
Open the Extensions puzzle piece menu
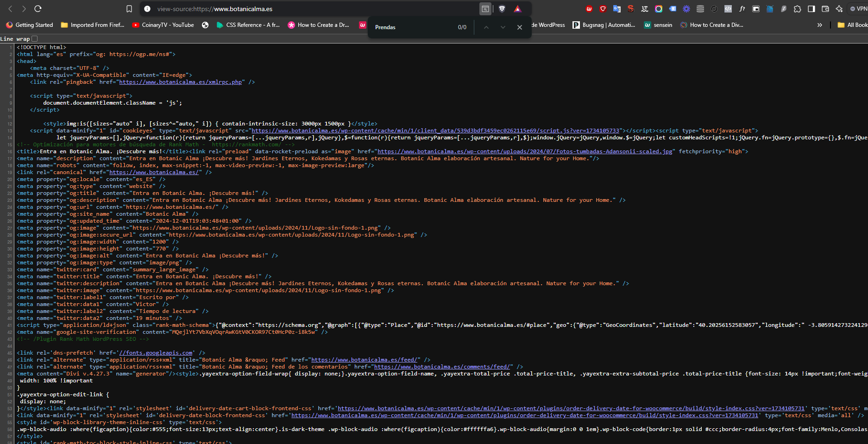[x=798, y=9]
